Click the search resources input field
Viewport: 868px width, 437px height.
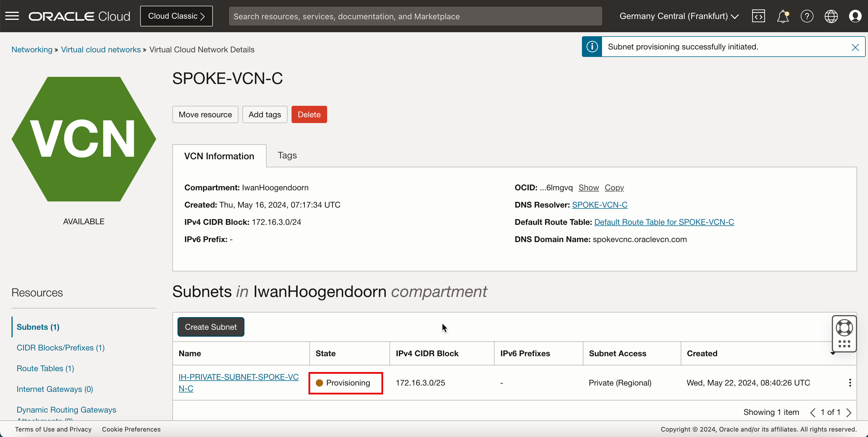coord(415,16)
